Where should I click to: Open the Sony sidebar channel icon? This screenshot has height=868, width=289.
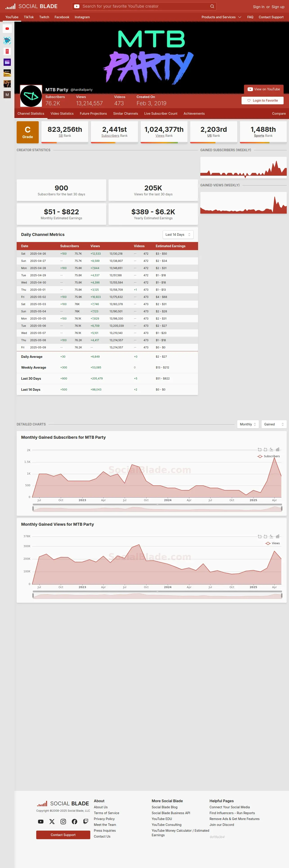(x=7, y=73)
